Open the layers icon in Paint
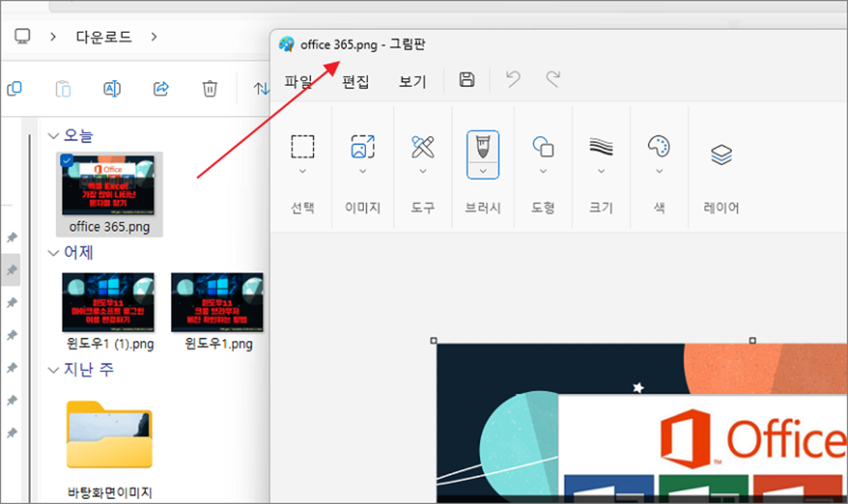The image size is (848, 504). [721, 155]
